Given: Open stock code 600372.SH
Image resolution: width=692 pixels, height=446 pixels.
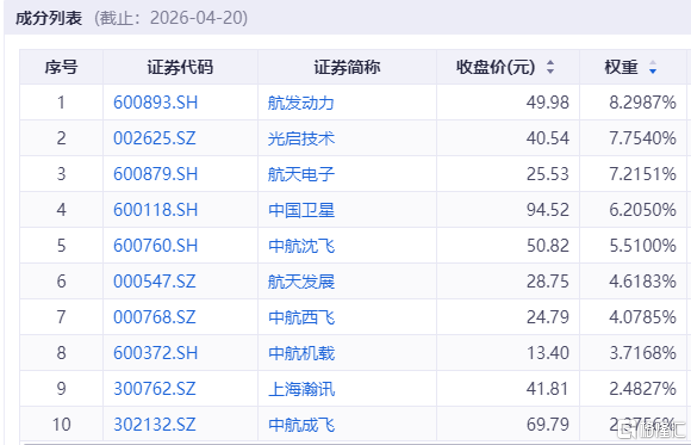Looking at the screenshot, I should click(155, 353).
